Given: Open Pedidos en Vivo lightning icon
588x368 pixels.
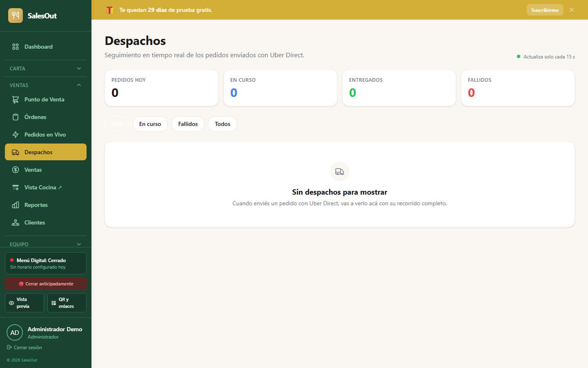Looking at the screenshot, I should [x=16, y=135].
